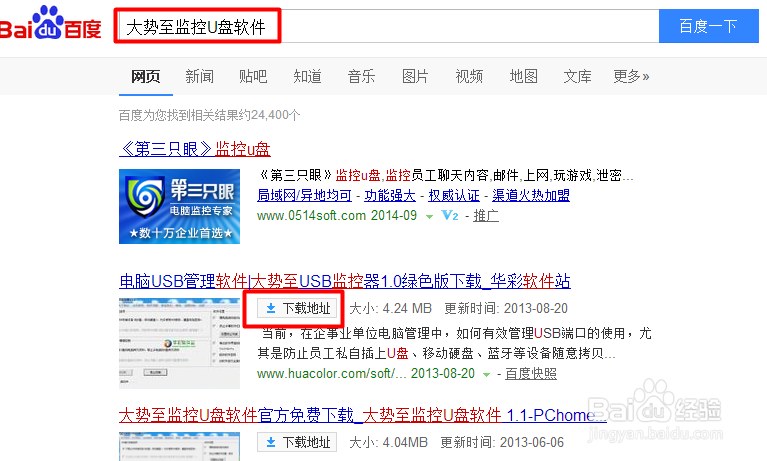Open the 《第三只眼》监控u盘 result title
The image size is (767, 461).
coord(195,149)
